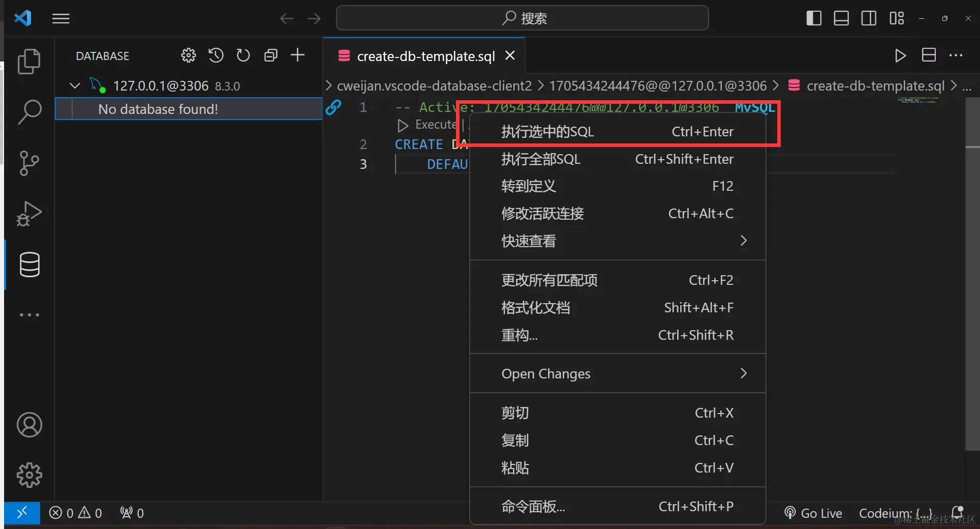Choose 复制 from context menu
The image size is (980, 529).
(x=618, y=440)
